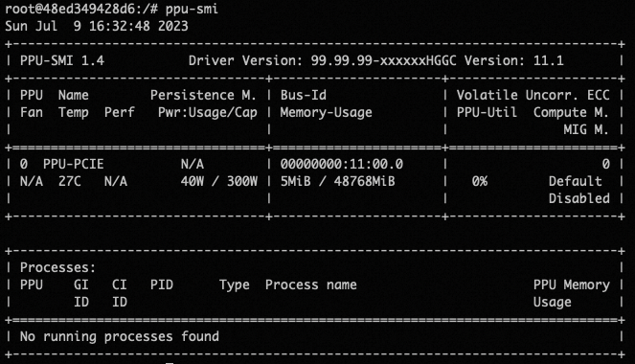Viewport: 635px width, 364px height.
Task: Click the bus id '00000000:11:00.0'
Action: pos(341,164)
